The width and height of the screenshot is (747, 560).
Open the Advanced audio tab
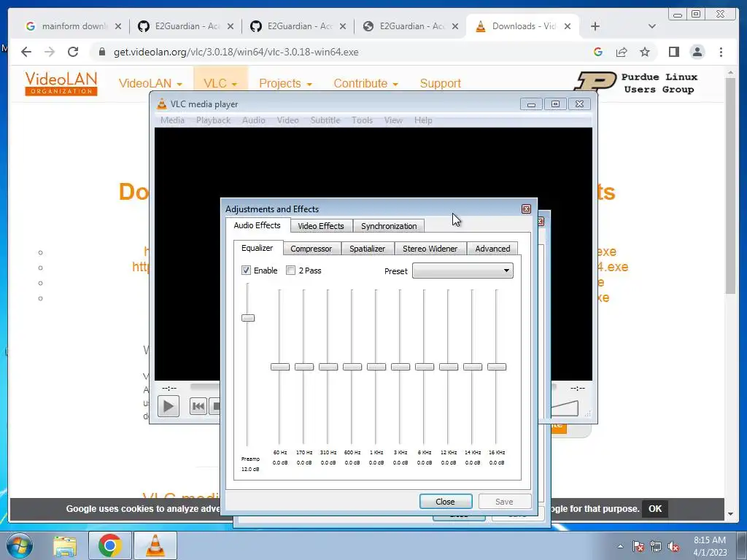point(492,249)
